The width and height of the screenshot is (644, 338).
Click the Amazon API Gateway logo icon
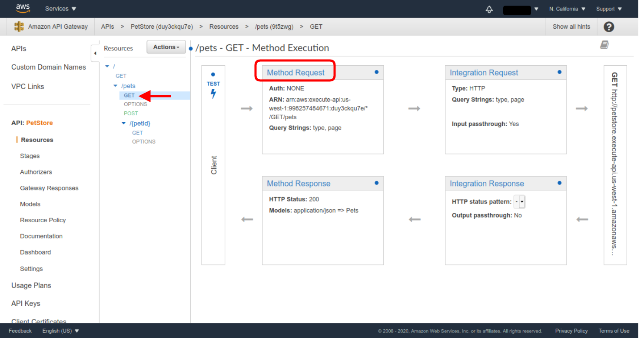[19, 27]
